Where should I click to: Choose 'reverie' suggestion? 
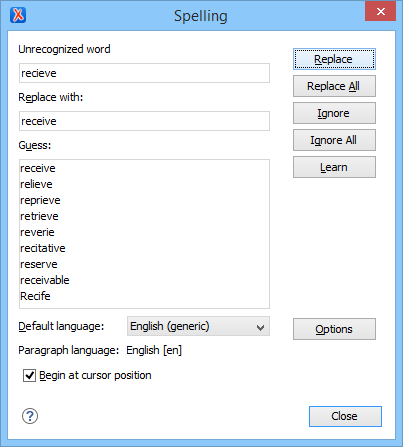(37, 232)
